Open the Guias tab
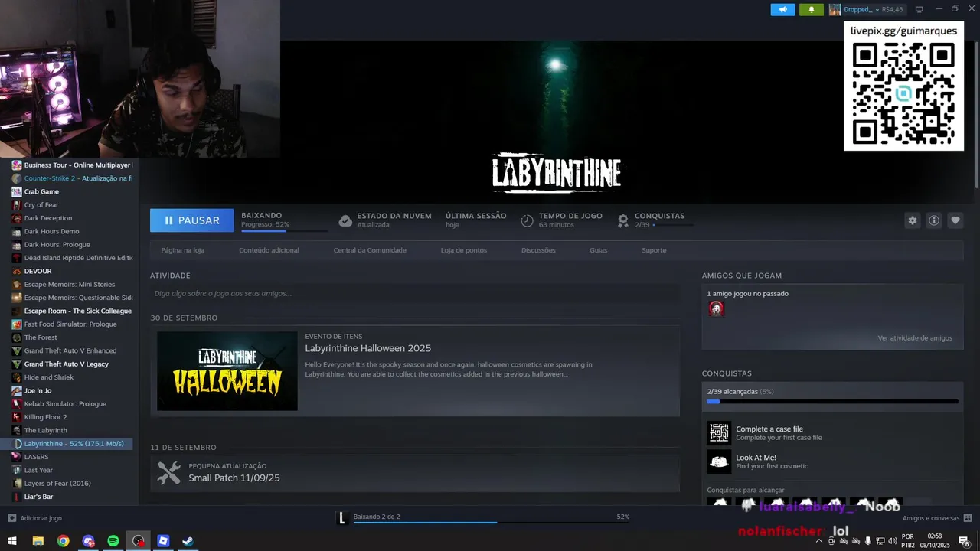Image resolution: width=980 pixels, height=551 pixels. (x=598, y=250)
